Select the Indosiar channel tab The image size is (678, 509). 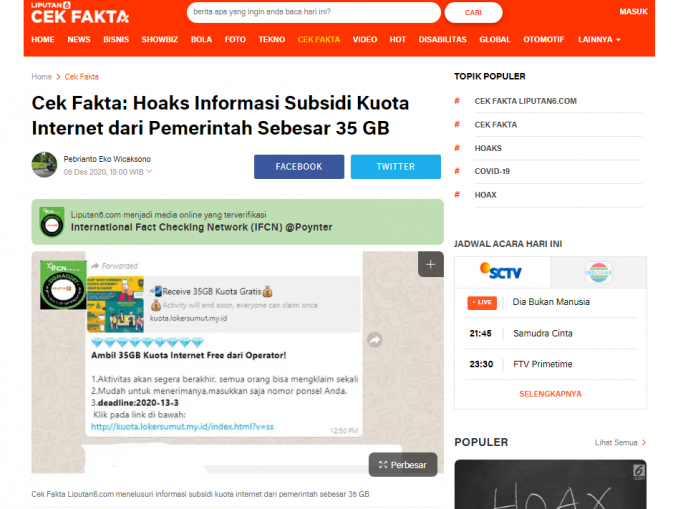tap(598, 272)
